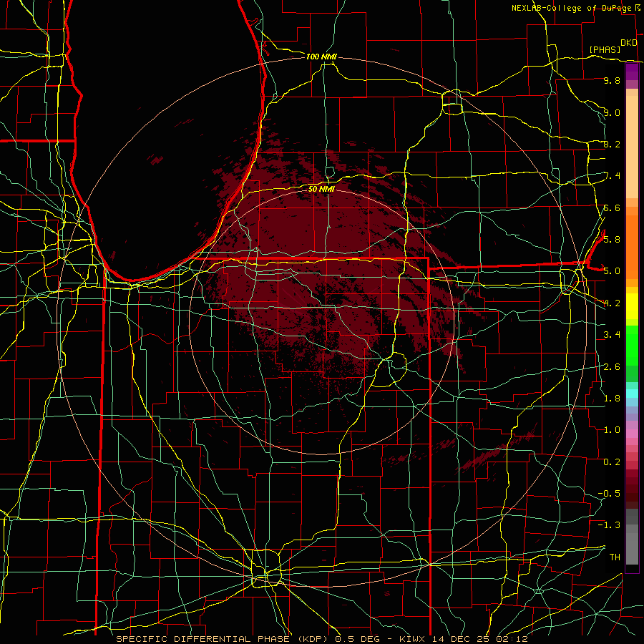Click the KIWX station identifier in caption

coord(412,639)
